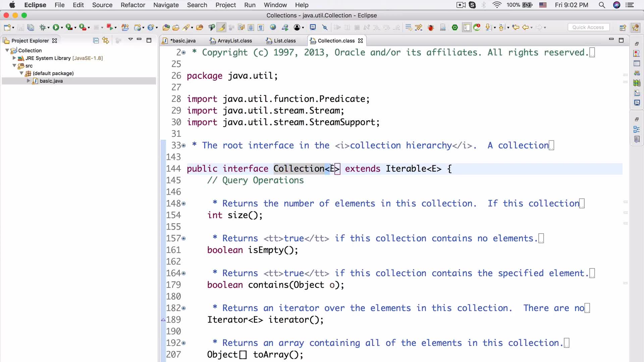Image resolution: width=644 pixels, height=362 pixels.
Task: Click the red ladybug toolbar icon
Action: (431, 27)
